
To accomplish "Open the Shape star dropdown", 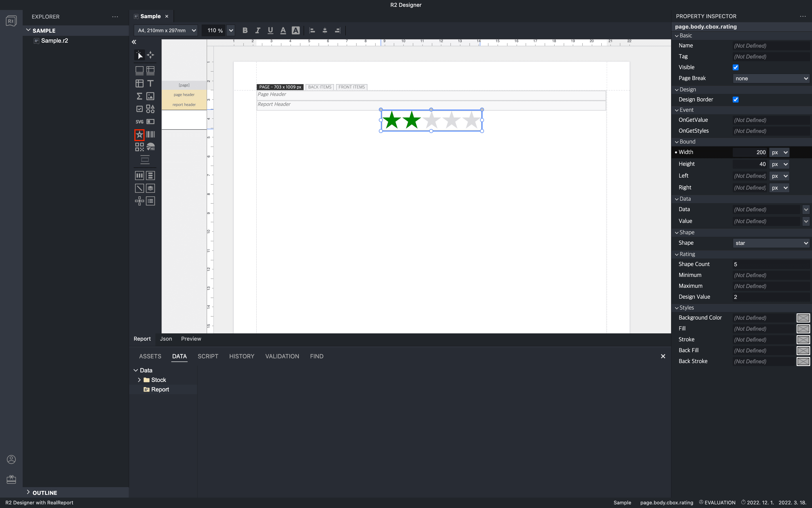I will click(x=771, y=243).
